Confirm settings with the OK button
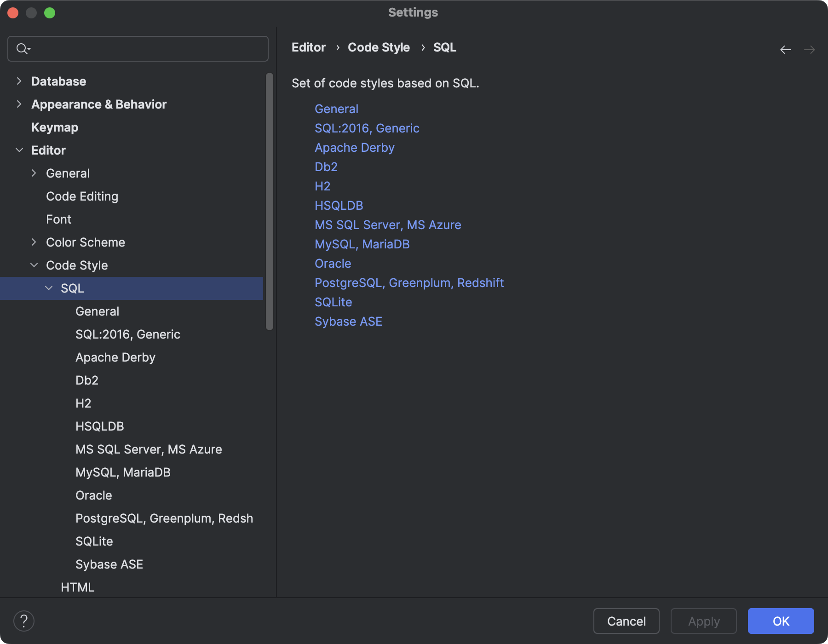828x644 pixels. (x=781, y=621)
